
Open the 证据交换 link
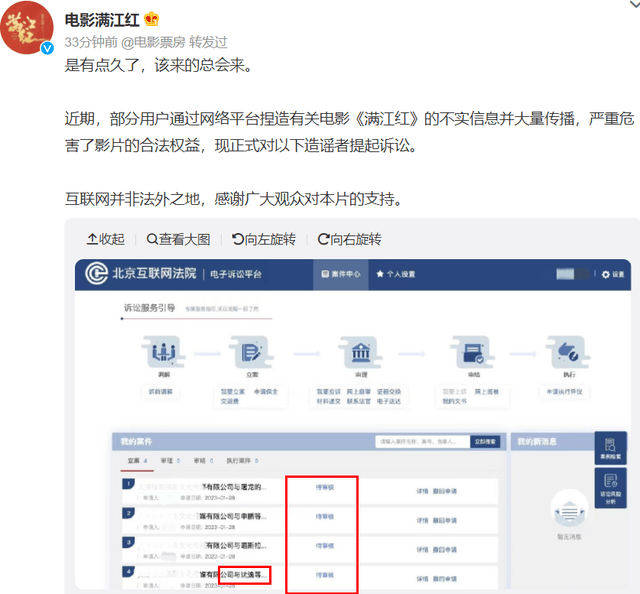[389, 392]
